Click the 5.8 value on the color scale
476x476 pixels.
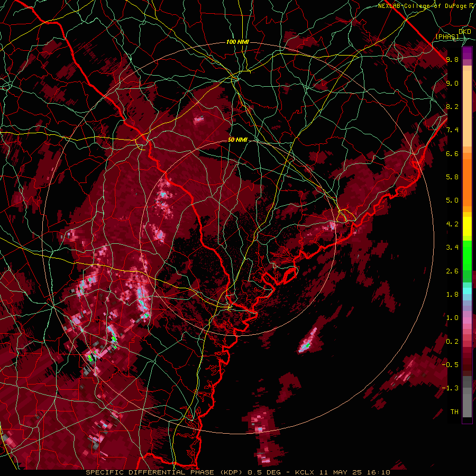(452, 177)
